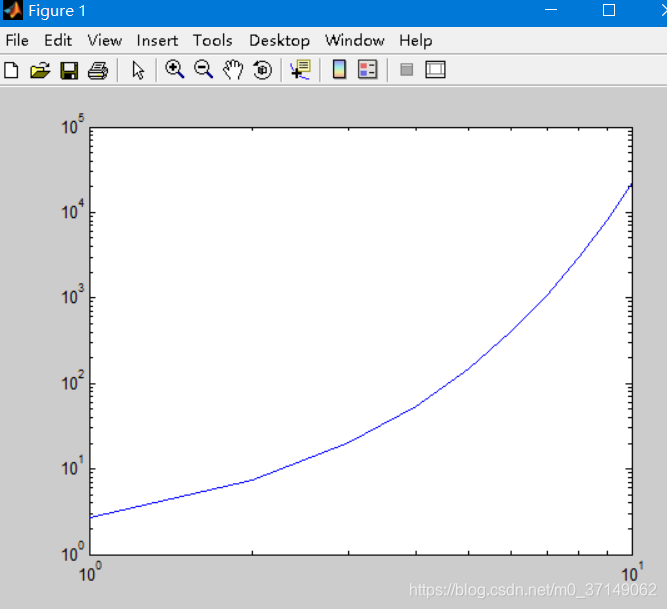Screen dimensions: 667x609
Task: Save the figure using floppy disk icon
Action: 69,71
